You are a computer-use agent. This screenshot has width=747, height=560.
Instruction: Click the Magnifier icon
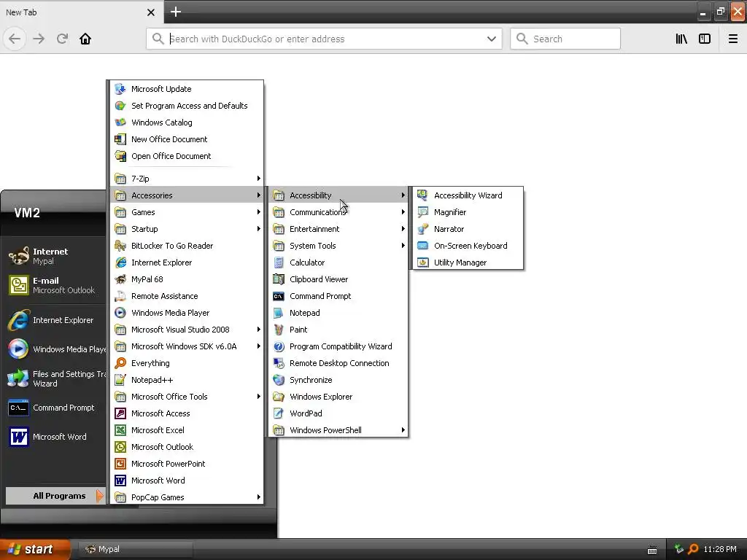point(422,212)
